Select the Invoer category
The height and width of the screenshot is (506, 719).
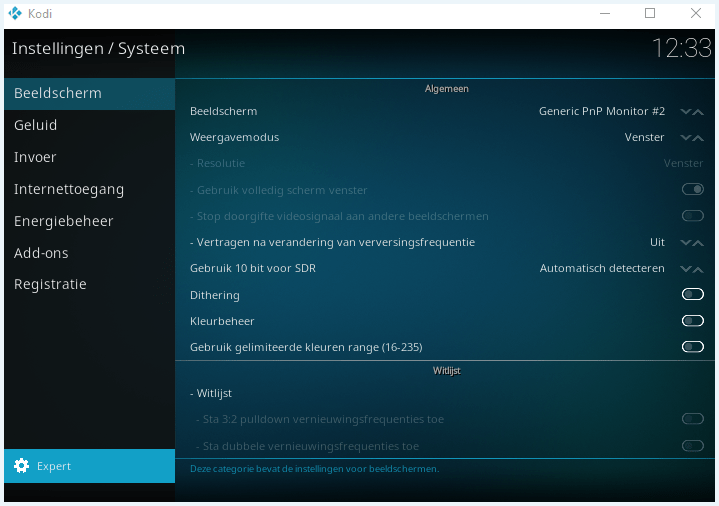pos(89,157)
